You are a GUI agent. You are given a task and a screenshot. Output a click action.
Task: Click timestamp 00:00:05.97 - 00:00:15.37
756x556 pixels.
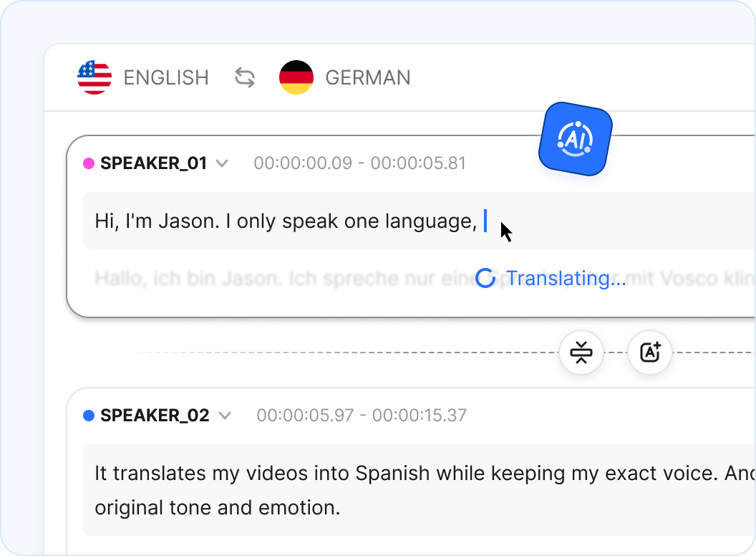pos(362,415)
